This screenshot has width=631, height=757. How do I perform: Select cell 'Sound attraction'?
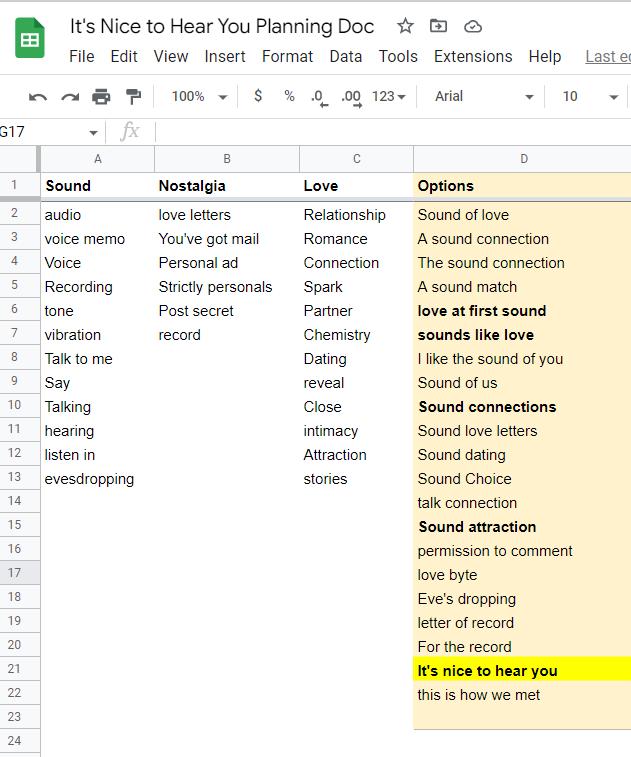coord(522,527)
